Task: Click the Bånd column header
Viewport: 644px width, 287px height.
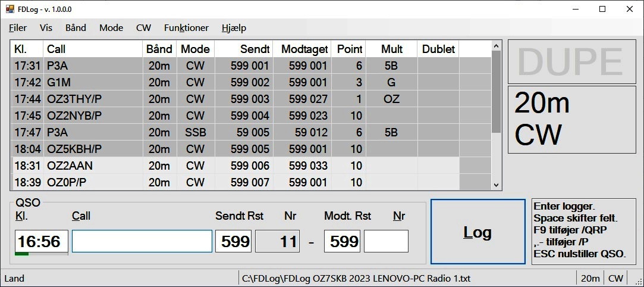Action: pyautogui.click(x=159, y=49)
